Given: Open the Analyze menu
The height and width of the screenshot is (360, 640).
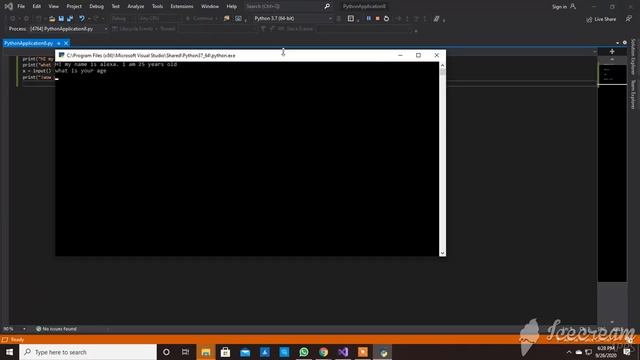Looking at the screenshot, I should point(136,7).
